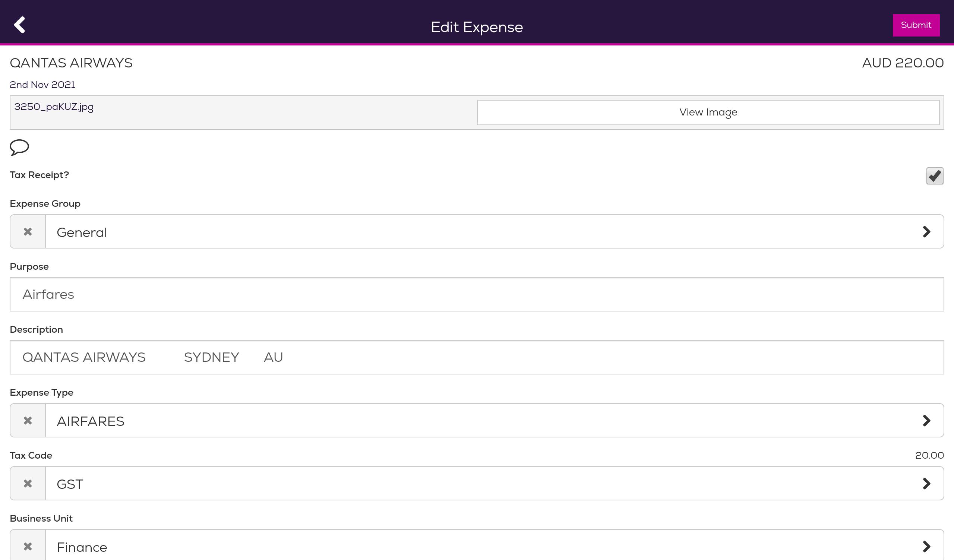Open the comment speech bubble icon

[x=19, y=147]
